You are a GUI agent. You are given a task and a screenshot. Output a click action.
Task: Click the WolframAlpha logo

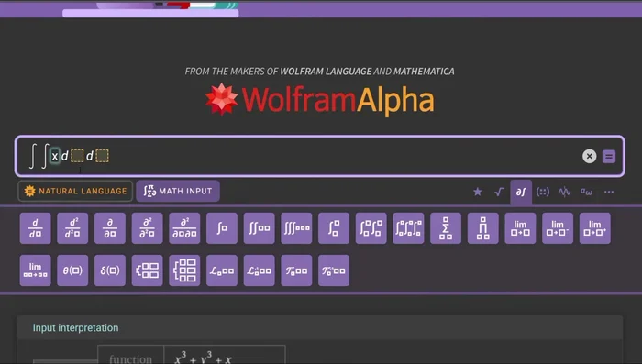(x=320, y=100)
